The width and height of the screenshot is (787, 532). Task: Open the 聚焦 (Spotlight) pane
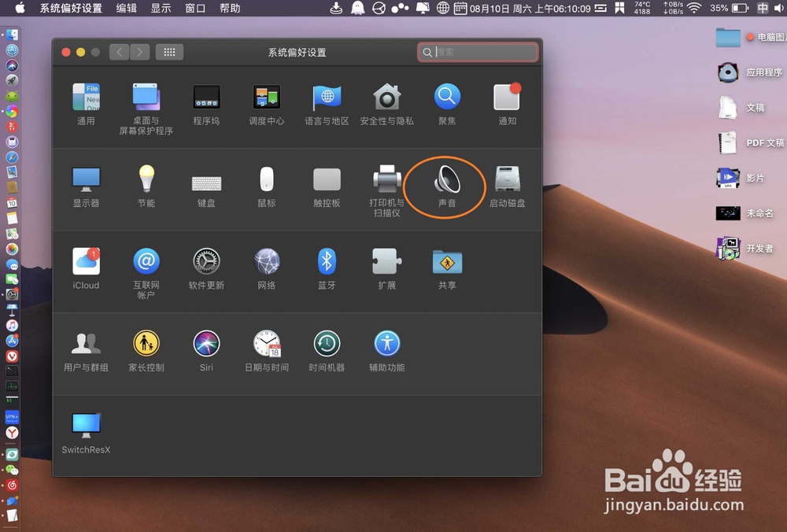447,103
